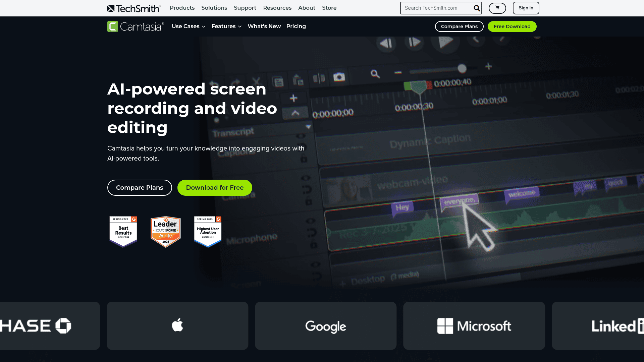Click the search magnifier icon

pos(477,8)
